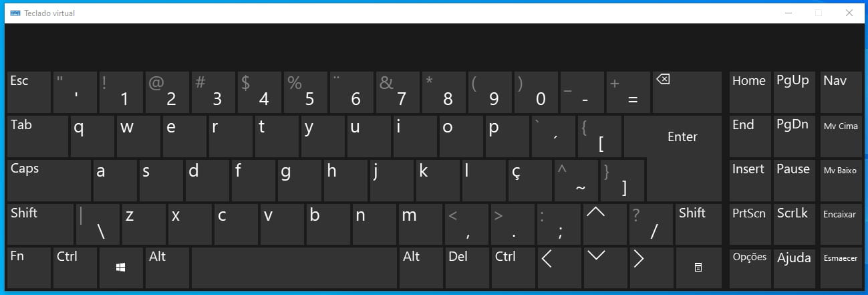Open Opções settings key
The width and height of the screenshot is (868, 295).
pyautogui.click(x=749, y=268)
